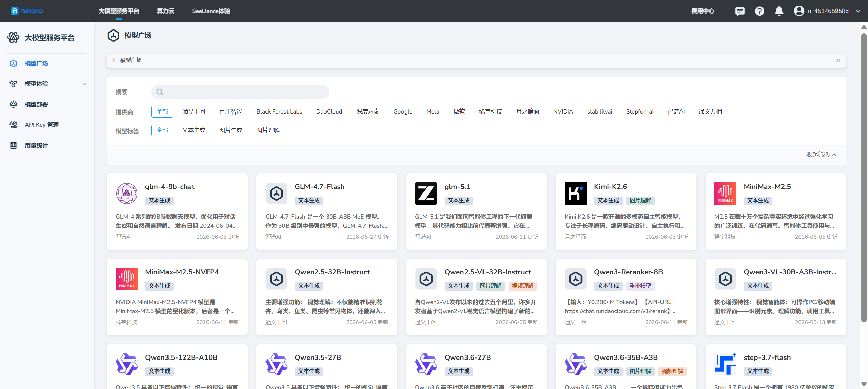Click the GLM-4.7-Flash model logo
The height and width of the screenshot is (389, 868).
(277, 193)
